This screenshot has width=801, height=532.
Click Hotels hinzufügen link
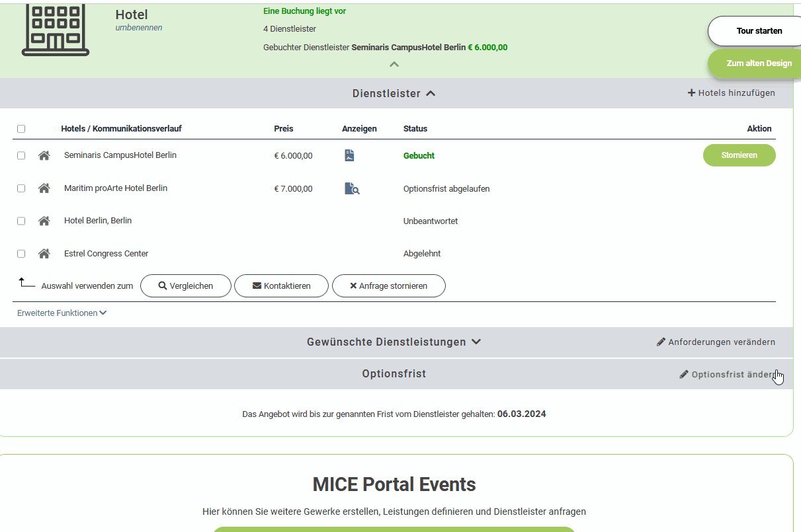732,93
